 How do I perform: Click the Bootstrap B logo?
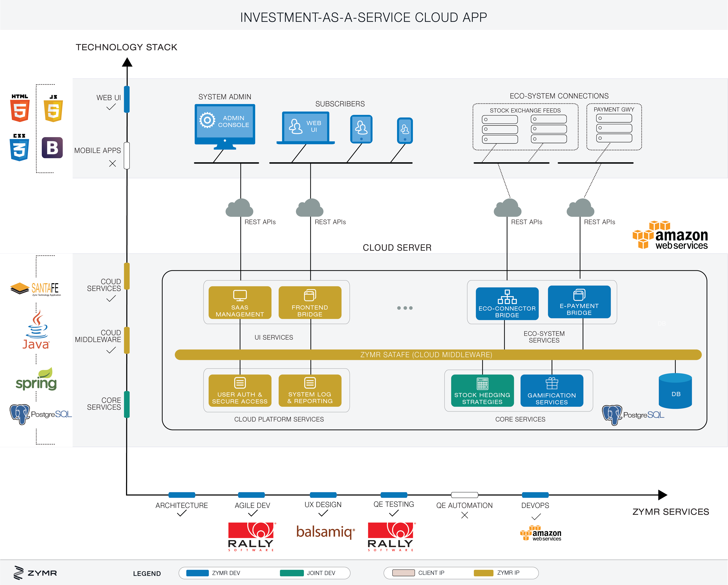tap(52, 148)
